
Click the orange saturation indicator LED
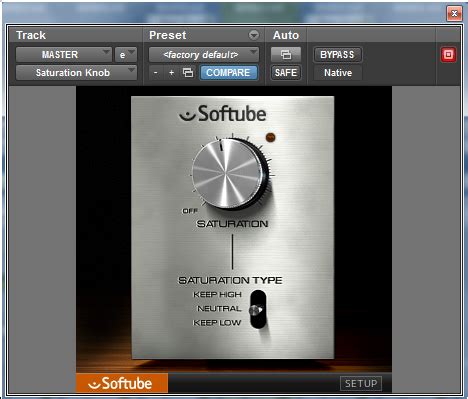[270, 137]
